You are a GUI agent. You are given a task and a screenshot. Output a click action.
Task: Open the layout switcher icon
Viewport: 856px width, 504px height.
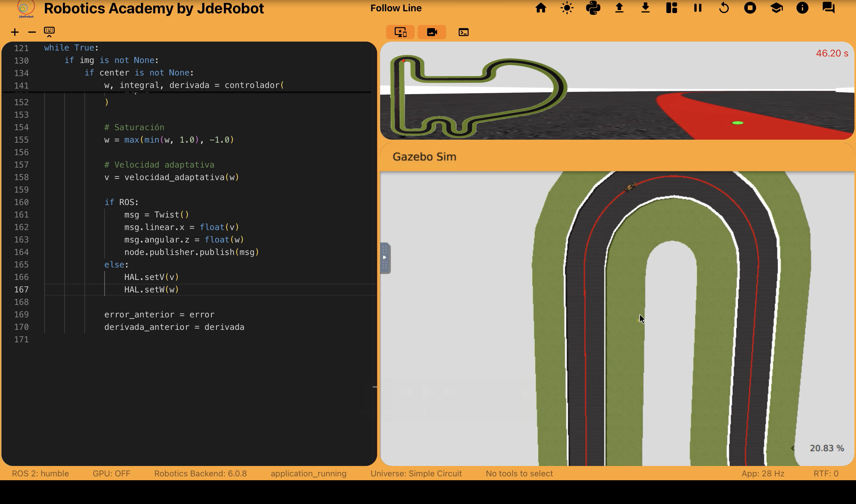tap(671, 8)
